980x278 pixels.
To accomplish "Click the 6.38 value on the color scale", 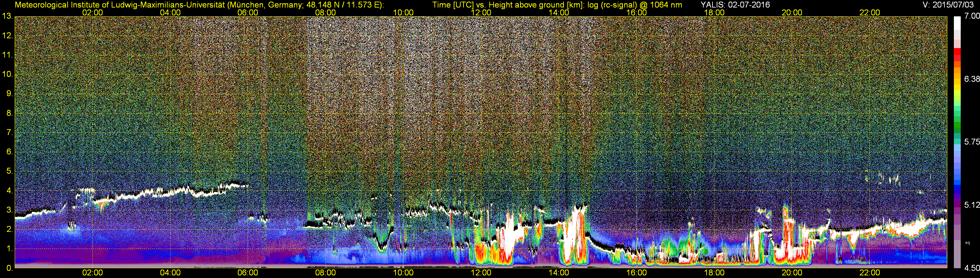I will tap(972, 79).
